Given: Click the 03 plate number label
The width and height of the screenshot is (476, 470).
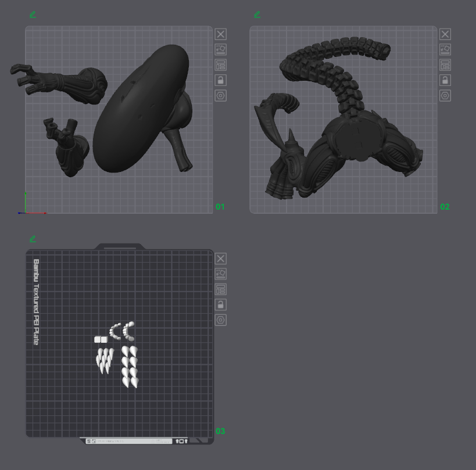Looking at the screenshot, I should [x=220, y=431].
